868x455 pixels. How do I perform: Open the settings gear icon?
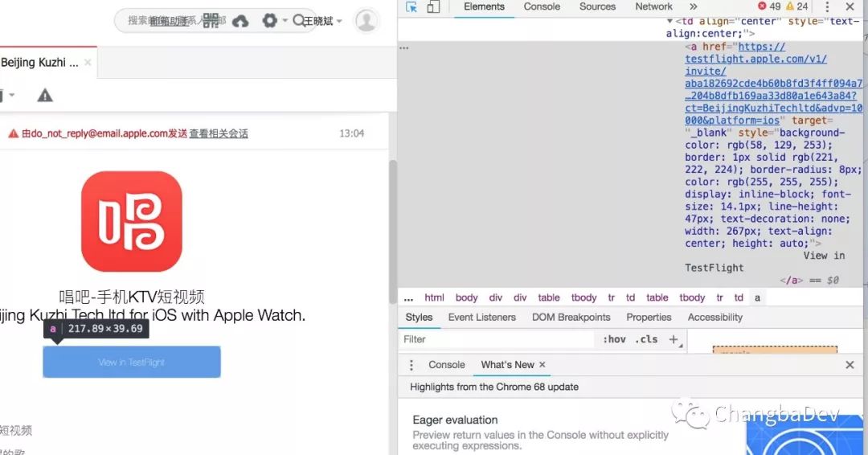(269, 21)
